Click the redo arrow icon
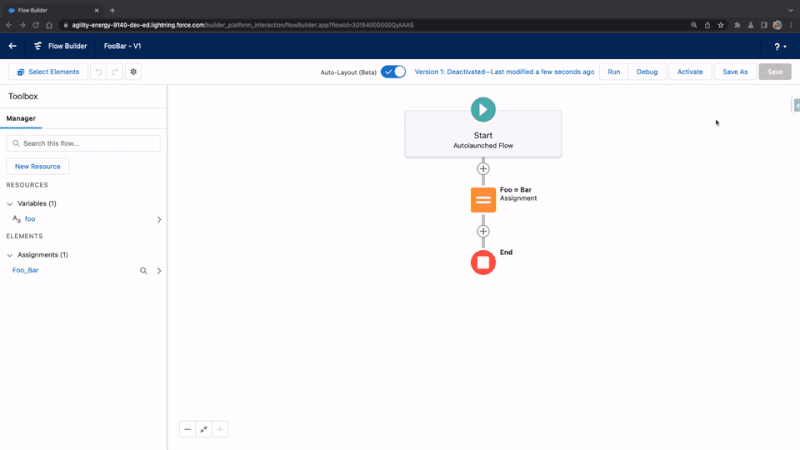The height and width of the screenshot is (450, 800). 115,72
